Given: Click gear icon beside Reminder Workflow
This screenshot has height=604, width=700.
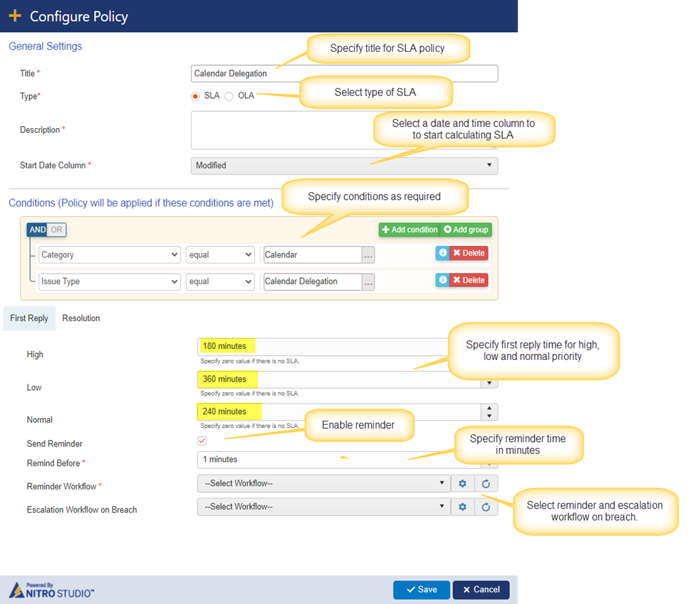Looking at the screenshot, I should coord(462,484).
